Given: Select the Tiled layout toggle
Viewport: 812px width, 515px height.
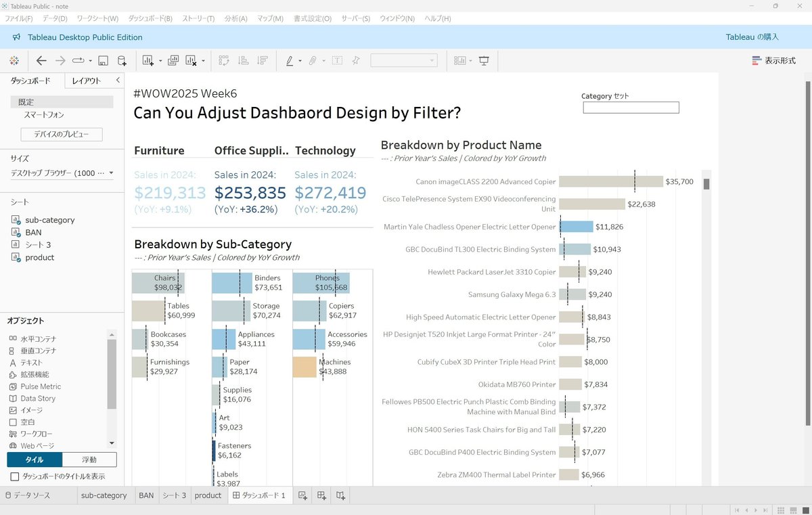Looking at the screenshot, I should (35, 460).
